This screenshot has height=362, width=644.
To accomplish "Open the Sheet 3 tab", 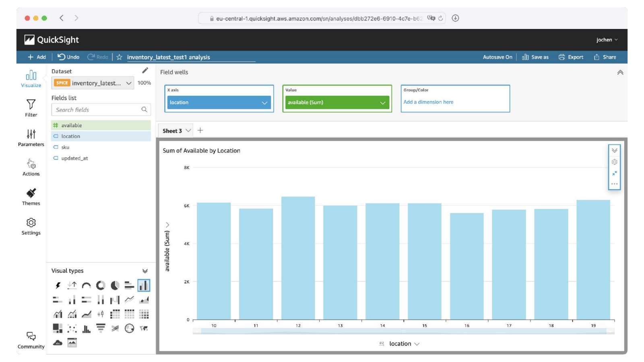I will pyautogui.click(x=176, y=131).
